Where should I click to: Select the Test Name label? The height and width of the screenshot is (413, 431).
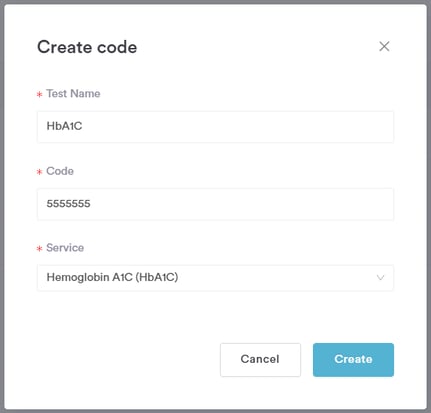pos(73,94)
